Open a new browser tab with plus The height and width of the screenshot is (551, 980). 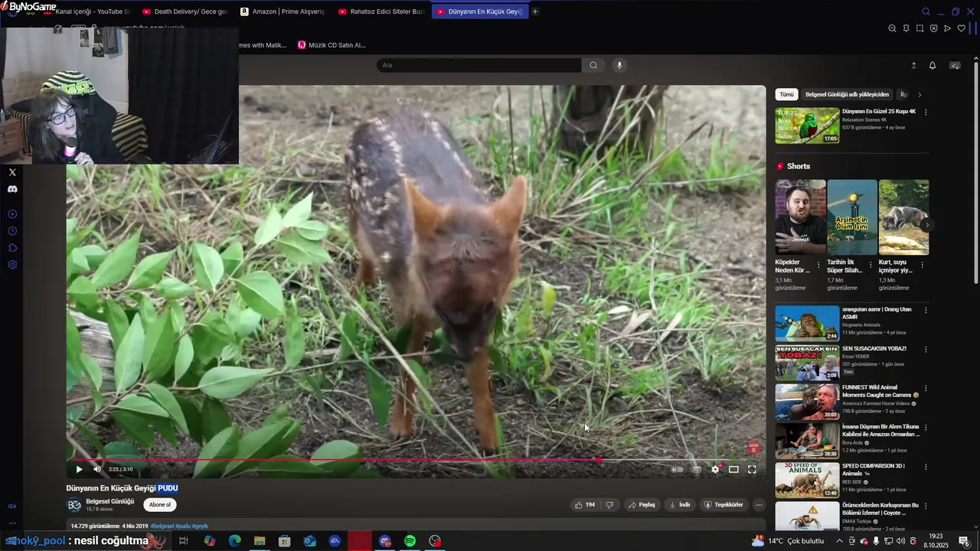(x=535, y=11)
